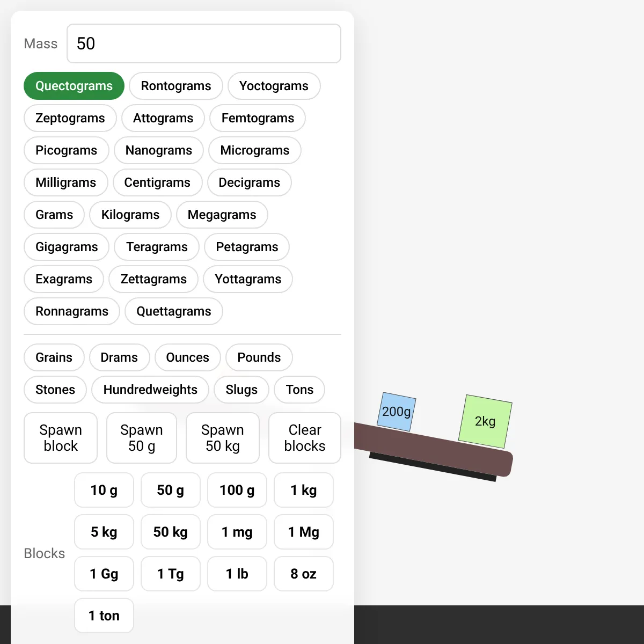The image size is (644, 644).
Task: Click the Spawn 50 kg button
Action: [x=223, y=438]
